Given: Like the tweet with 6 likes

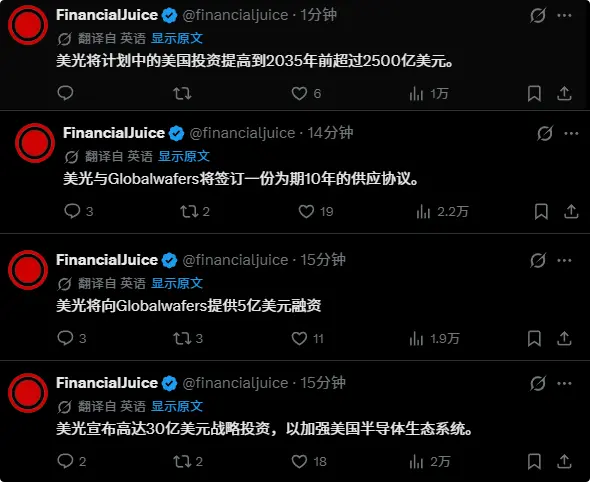Looking at the screenshot, I should point(306,93).
